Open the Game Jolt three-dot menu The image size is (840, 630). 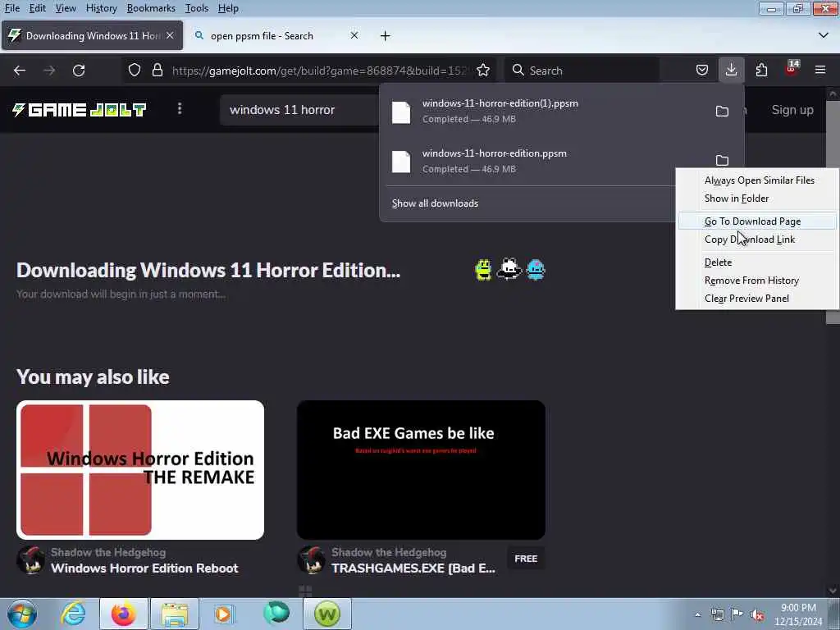tap(180, 109)
